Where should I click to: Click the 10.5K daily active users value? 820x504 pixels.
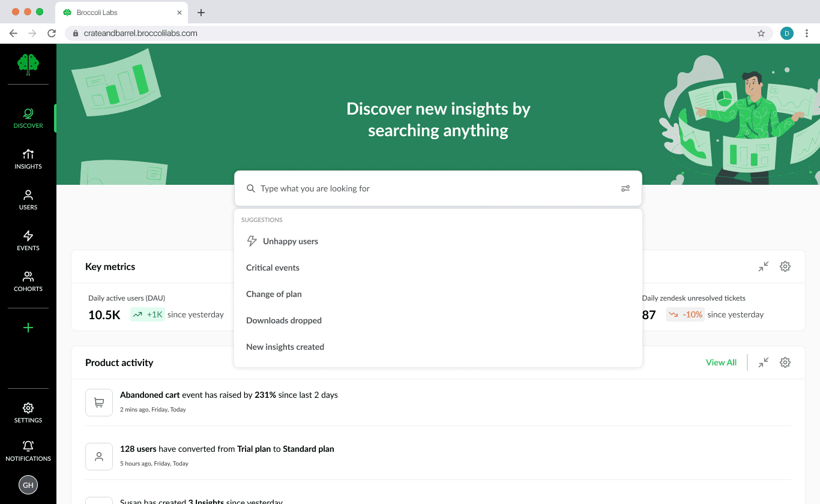pos(104,314)
